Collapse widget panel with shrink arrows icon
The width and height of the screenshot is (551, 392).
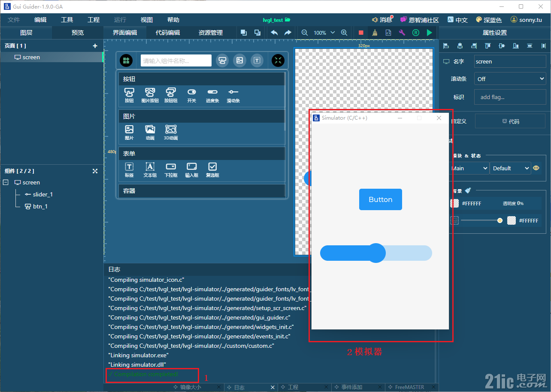(278, 61)
